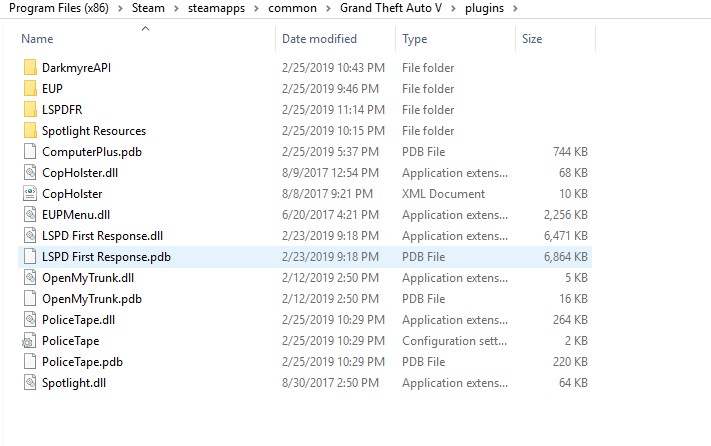The image size is (711, 446).
Task: Expand the chevron after Grand Theft Auto V
Action: (453, 9)
